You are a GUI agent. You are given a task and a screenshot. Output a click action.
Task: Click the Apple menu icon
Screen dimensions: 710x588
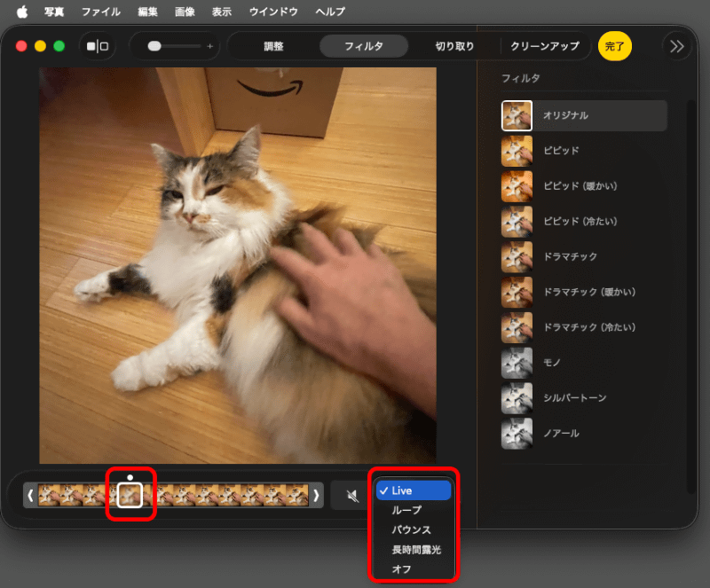[x=21, y=12]
